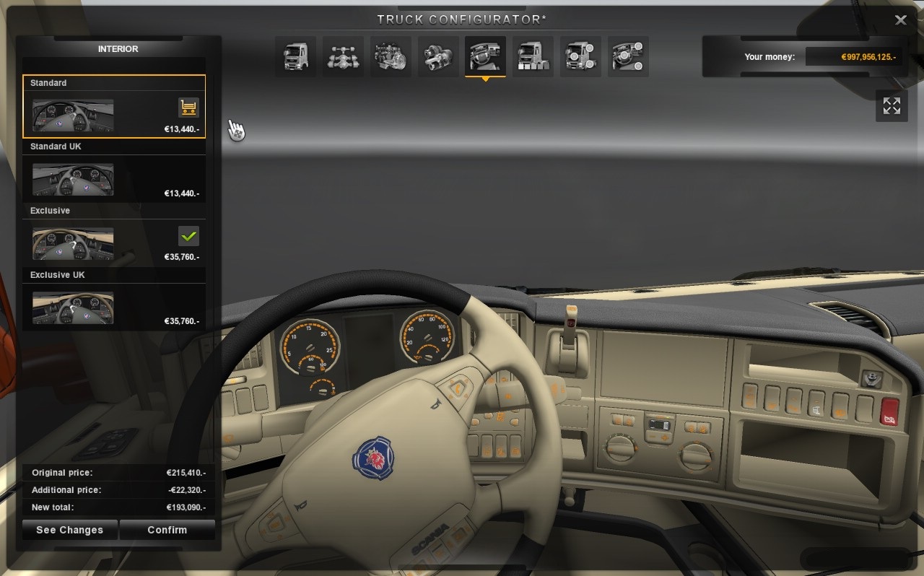Viewport: 924px width, 576px height.
Task: Open the cabin category icon
Action: point(295,56)
